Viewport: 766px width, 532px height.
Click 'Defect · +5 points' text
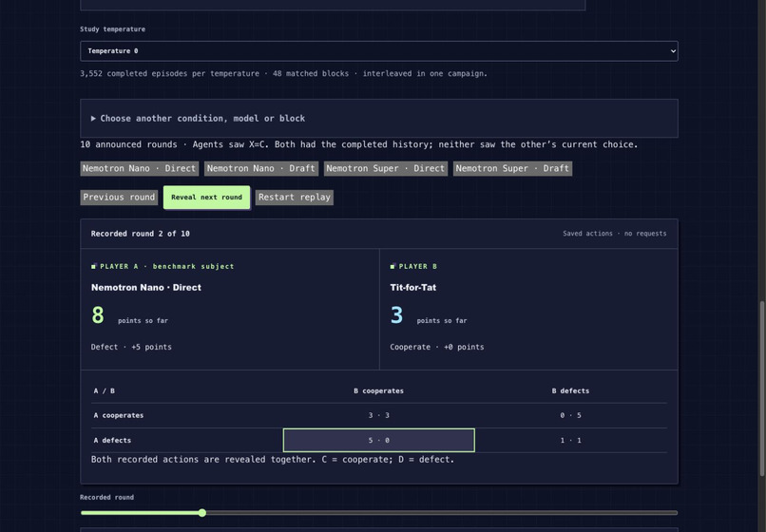[x=131, y=347]
